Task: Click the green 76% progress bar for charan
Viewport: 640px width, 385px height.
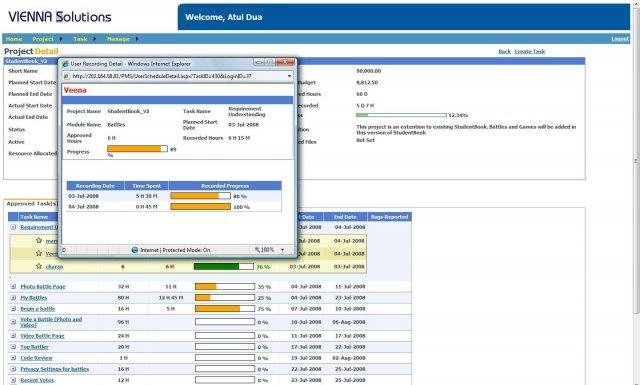Action: 224,267
